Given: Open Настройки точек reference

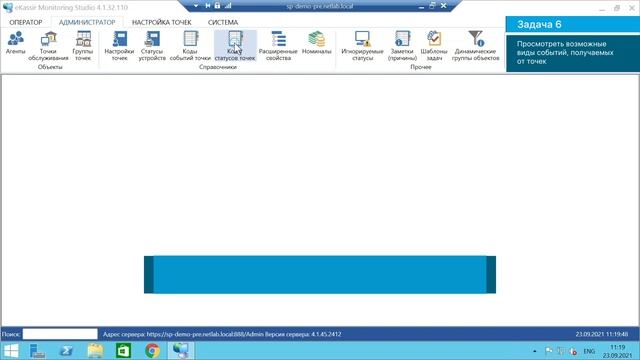Looking at the screenshot, I should (x=119, y=46).
